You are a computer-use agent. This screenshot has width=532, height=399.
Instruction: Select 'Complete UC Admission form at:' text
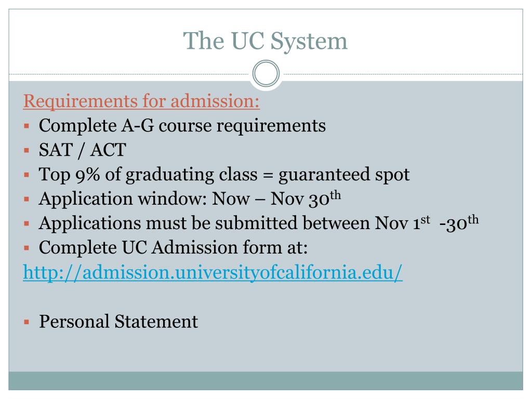click(x=173, y=247)
